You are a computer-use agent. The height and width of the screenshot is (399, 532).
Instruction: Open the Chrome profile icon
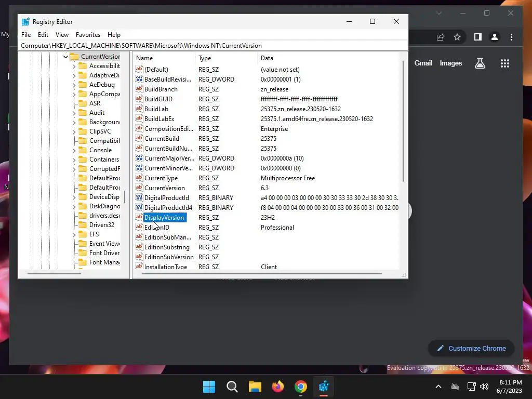point(495,37)
